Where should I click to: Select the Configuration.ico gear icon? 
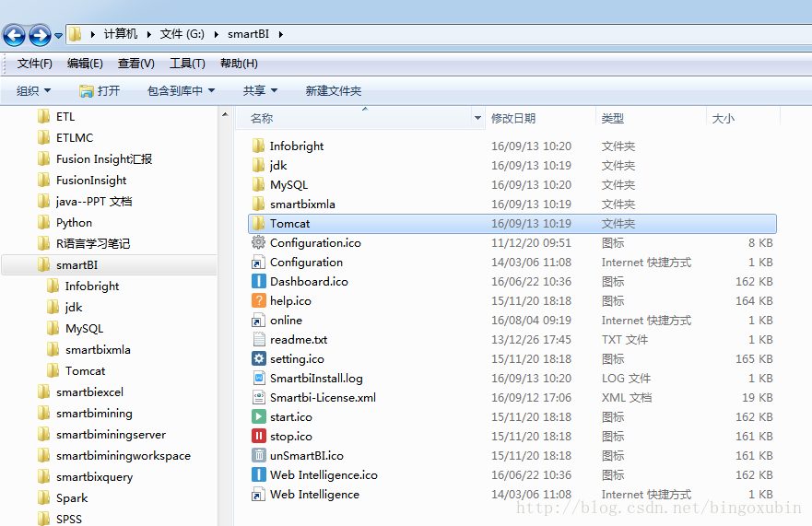pyautogui.click(x=258, y=242)
